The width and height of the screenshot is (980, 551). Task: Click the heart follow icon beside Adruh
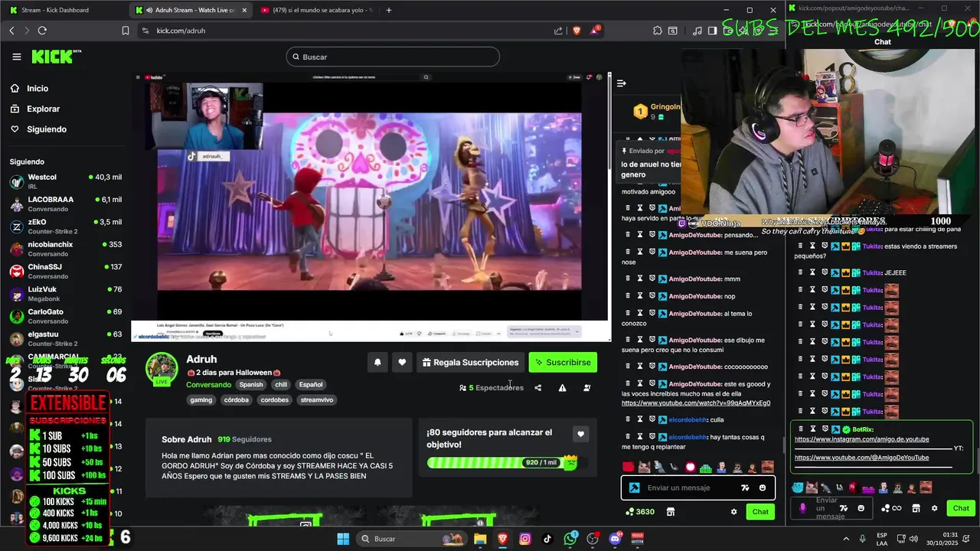(402, 363)
